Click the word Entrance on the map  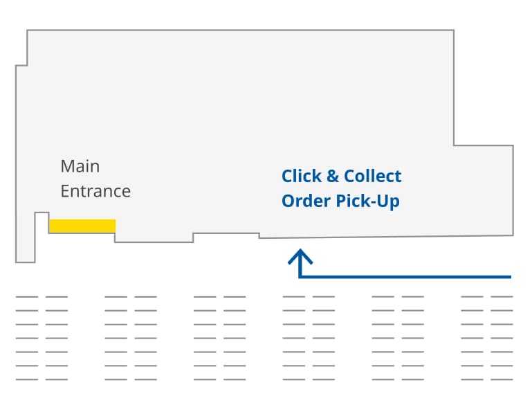(95, 191)
